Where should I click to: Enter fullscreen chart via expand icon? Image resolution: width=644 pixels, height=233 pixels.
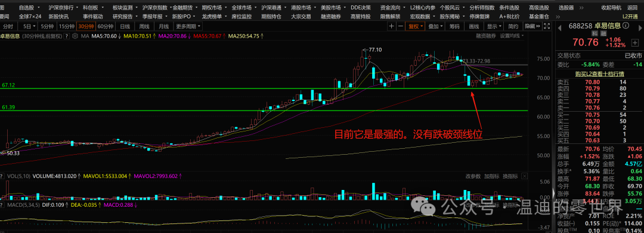[x=547, y=26]
